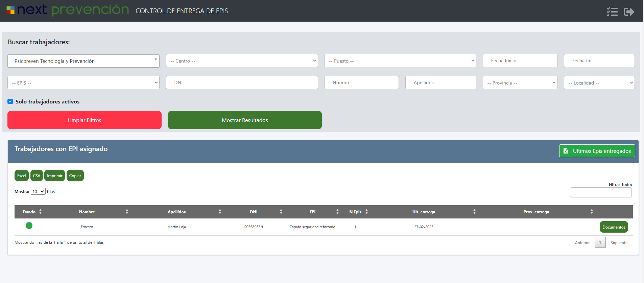Open Documentos for Ernesto

tap(614, 227)
